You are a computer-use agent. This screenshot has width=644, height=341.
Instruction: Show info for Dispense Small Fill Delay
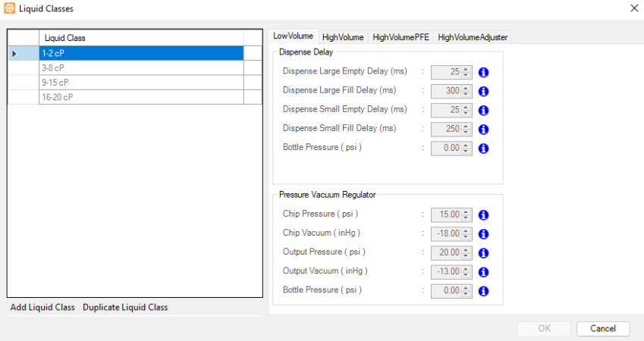tap(483, 130)
